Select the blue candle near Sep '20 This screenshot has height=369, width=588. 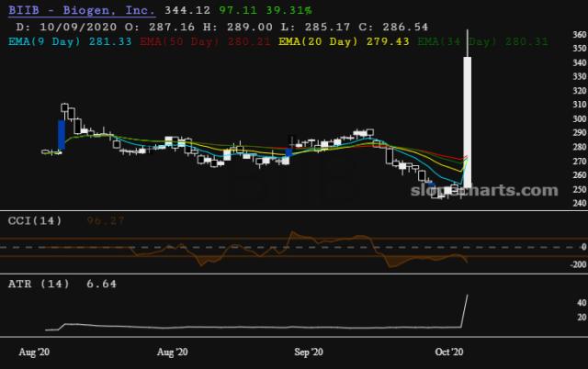coord(288,152)
